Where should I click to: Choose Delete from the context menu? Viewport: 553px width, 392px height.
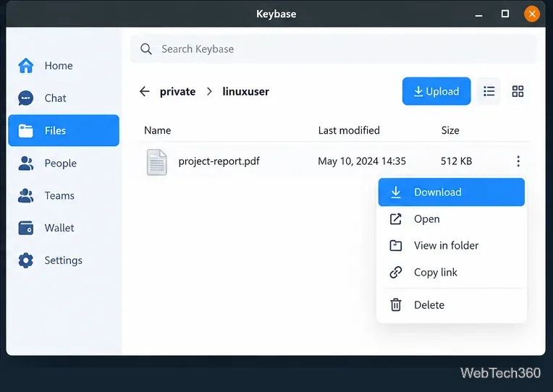tap(452, 305)
